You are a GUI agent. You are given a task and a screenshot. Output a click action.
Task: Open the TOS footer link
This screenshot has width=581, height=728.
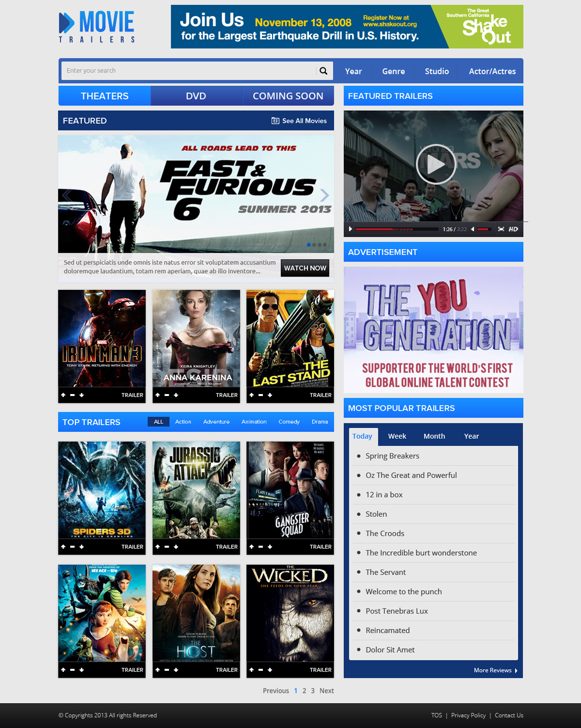tap(436, 715)
